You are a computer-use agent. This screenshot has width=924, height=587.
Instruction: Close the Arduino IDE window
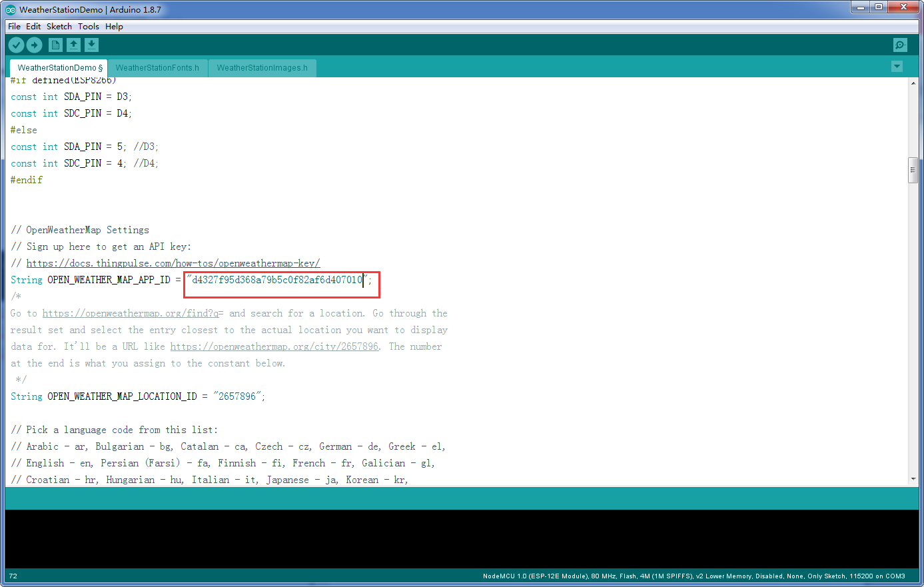[x=903, y=7]
